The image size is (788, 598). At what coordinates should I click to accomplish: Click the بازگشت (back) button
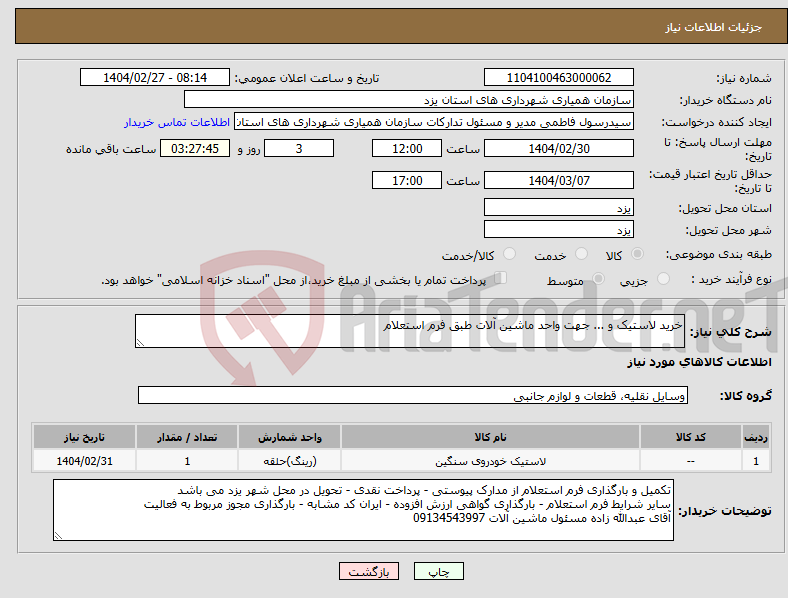369,571
